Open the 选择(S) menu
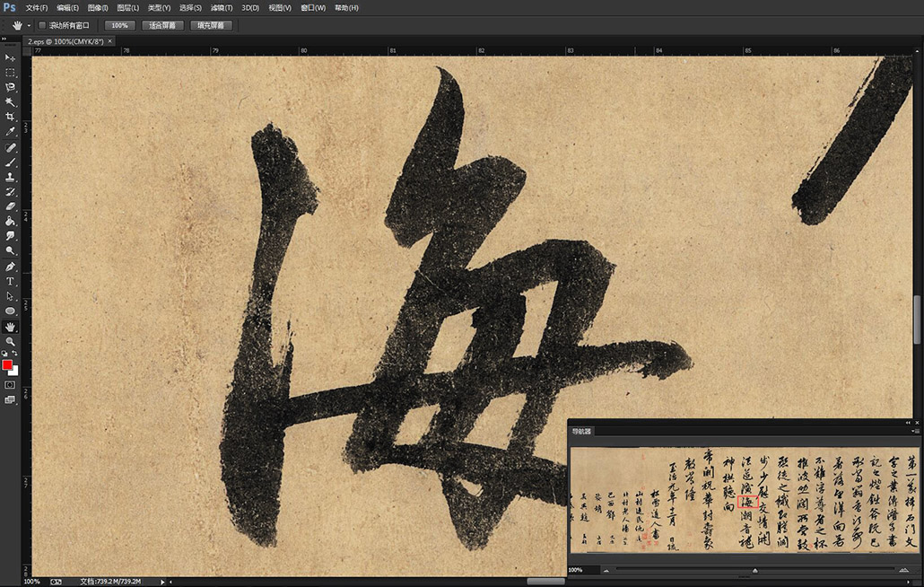 pos(190,8)
